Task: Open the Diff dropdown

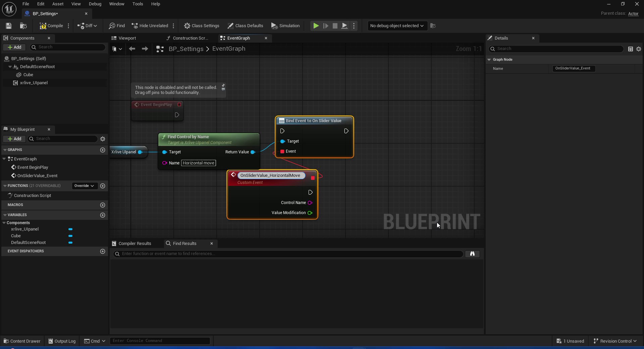Action: point(87,26)
